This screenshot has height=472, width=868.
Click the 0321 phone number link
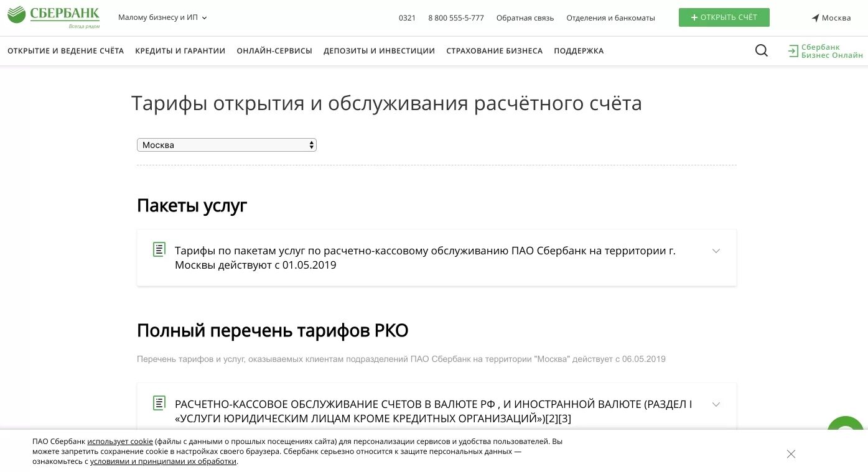tap(407, 18)
